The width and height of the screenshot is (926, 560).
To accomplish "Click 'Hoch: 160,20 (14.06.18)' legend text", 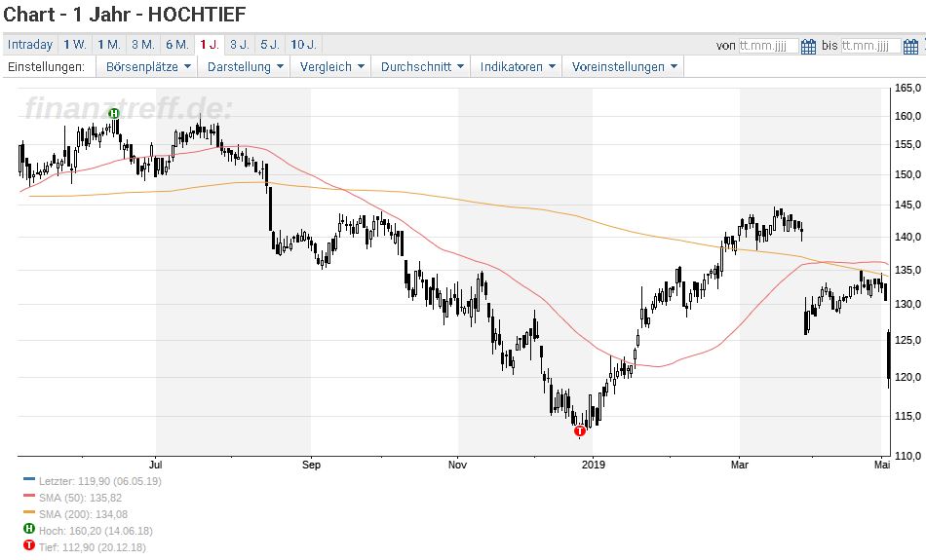I will tap(96, 531).
